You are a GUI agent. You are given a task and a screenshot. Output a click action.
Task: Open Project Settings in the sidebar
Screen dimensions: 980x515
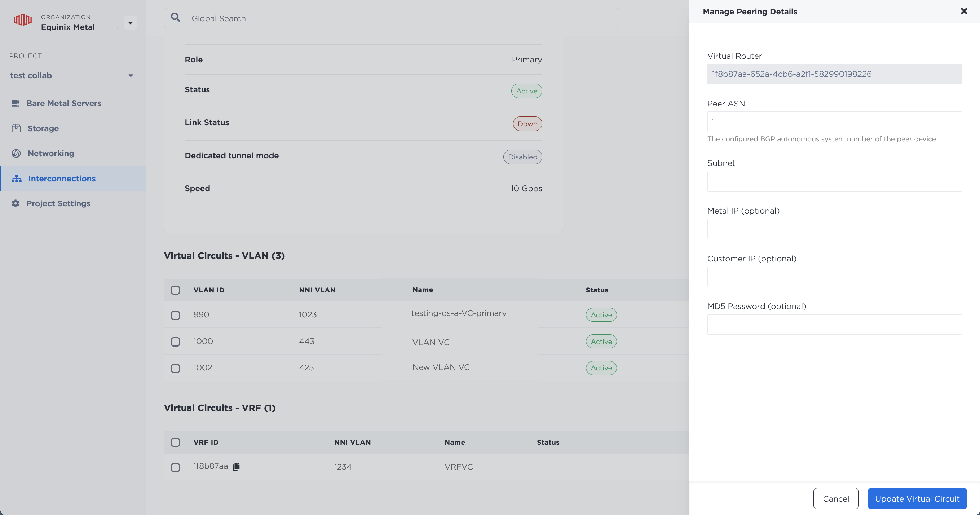click(x=58, y=204)
